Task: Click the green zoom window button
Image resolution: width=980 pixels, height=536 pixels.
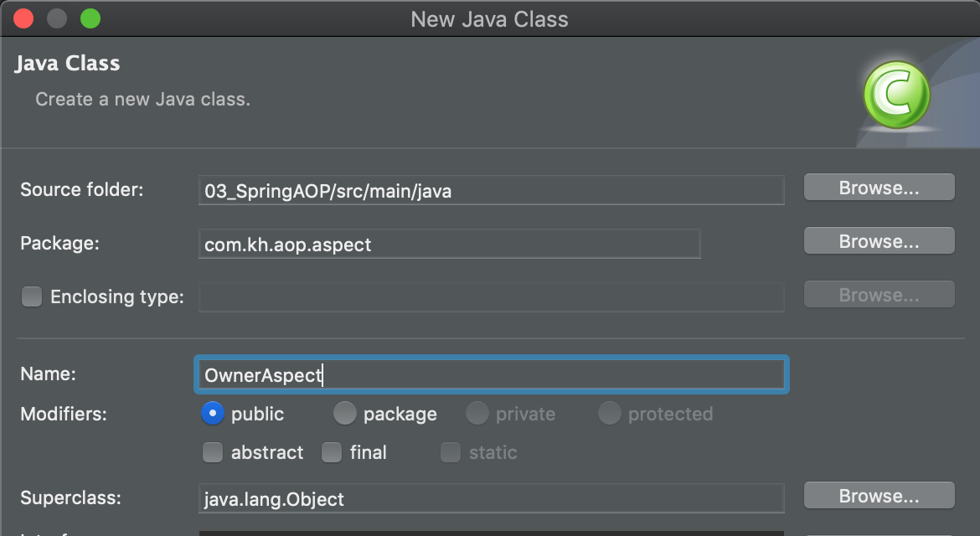Action: click(x=90, y=18)
